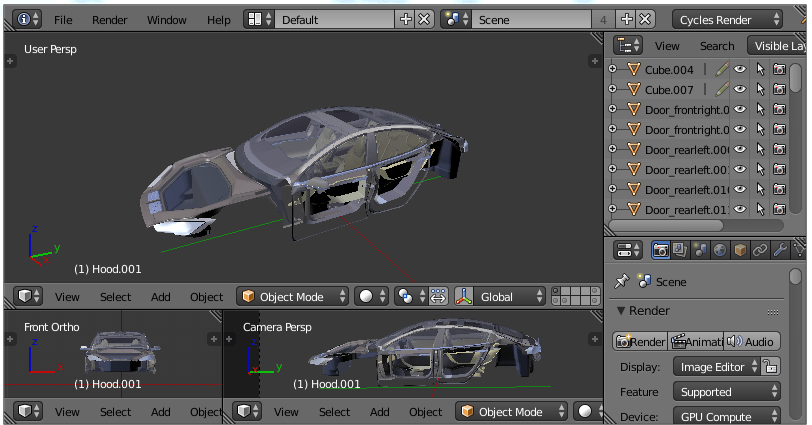
Task: Toggle manipulate center points only
Action: [438, 296]
